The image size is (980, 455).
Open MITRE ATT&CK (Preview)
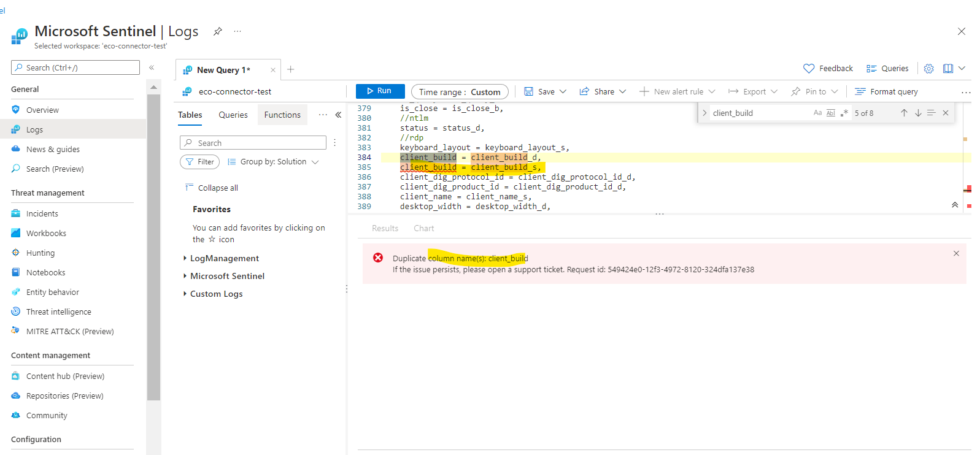click(x=69, y=331)
